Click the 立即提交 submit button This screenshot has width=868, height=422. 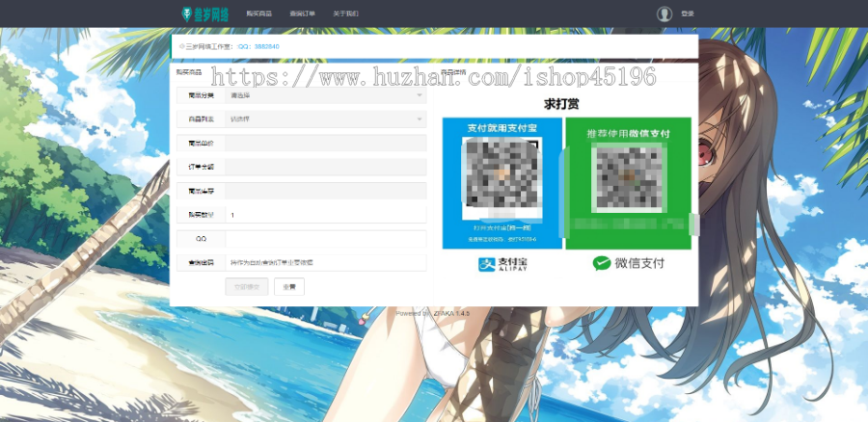point(246,287)
